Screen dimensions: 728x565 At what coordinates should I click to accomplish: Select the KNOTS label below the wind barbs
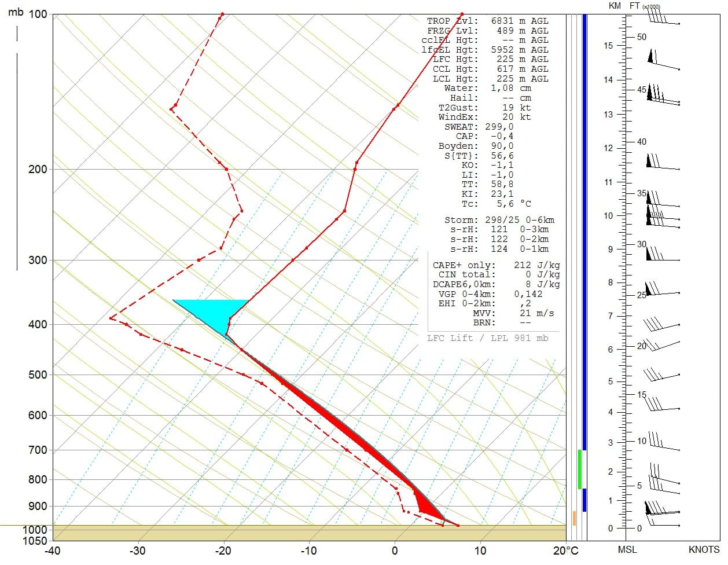tap(704, 549)
